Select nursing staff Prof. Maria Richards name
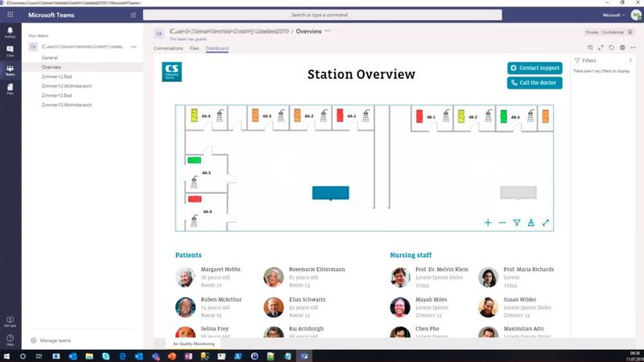 tap(529, 269)
